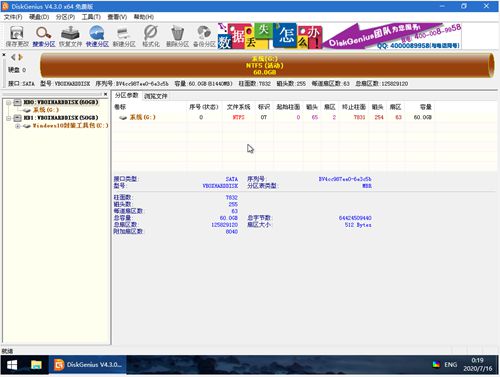Click the Save Changes toolbar icon

(17, 36)
